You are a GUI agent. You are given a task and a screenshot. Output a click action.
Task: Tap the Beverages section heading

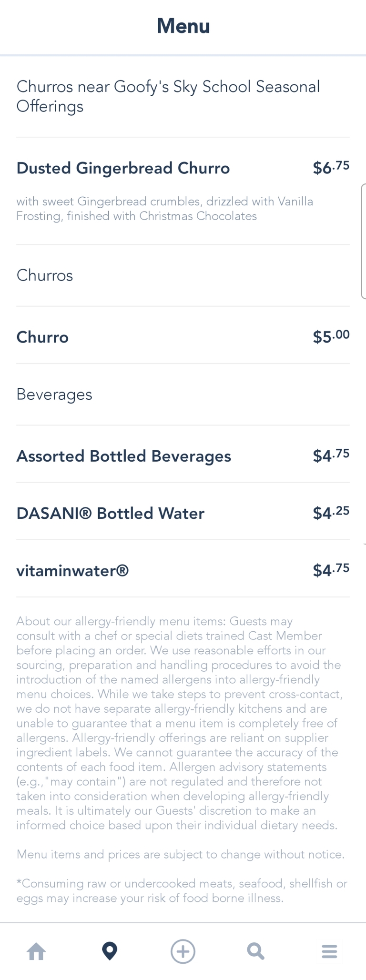(x=54, y=394)
